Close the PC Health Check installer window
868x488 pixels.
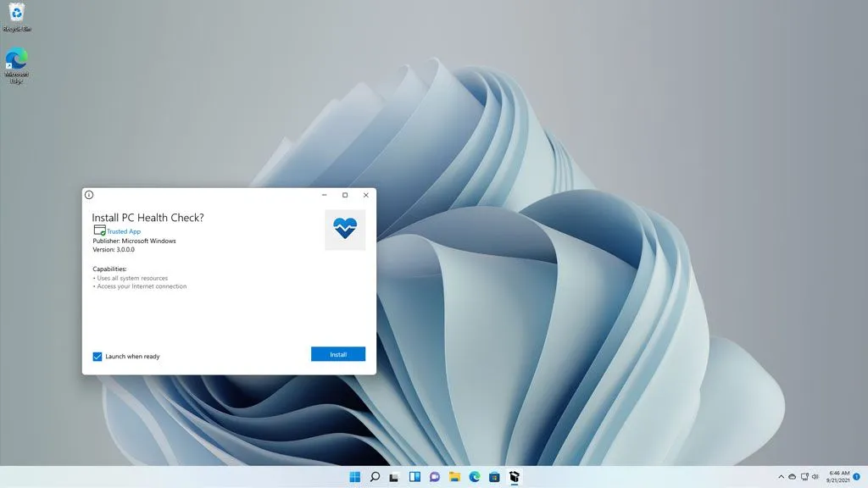coord(365,195)
